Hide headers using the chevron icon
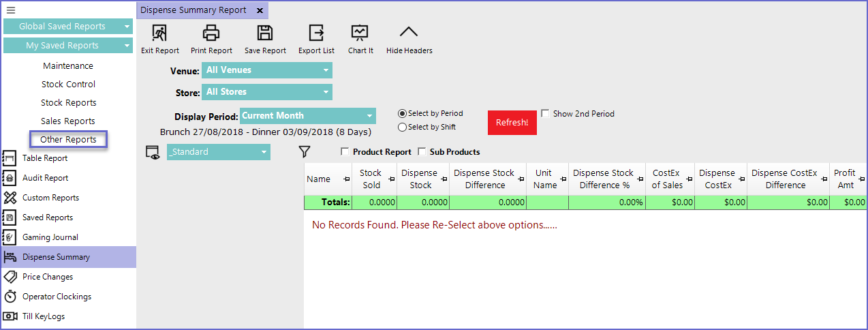 [409, 33]
